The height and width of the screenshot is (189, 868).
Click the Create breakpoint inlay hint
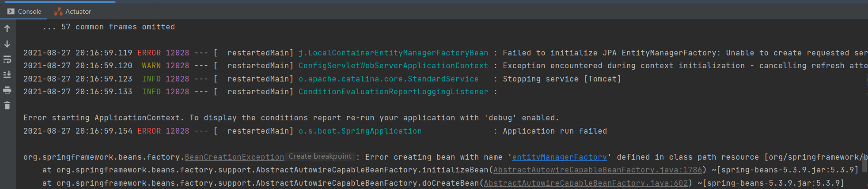(x=320, y=156)
